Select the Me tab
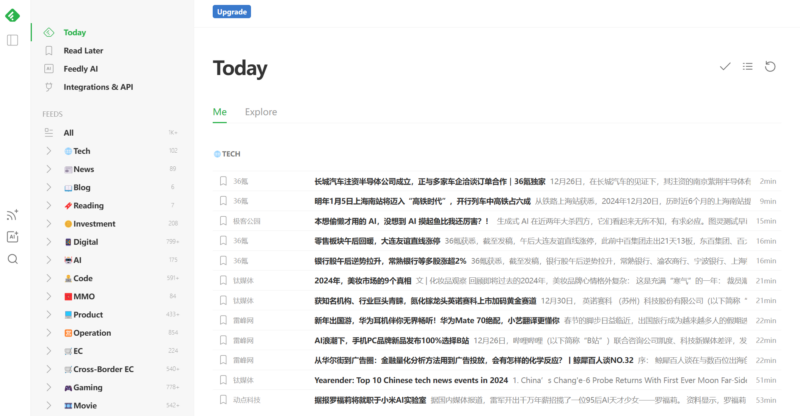This screenshot has height=416, width=800. (219, 113)
